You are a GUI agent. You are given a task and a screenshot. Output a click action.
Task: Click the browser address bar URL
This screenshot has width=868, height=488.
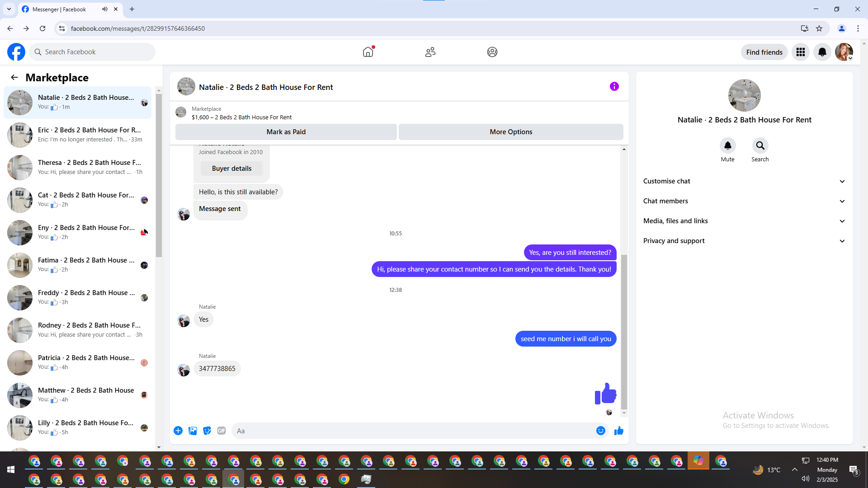(x=138, y=28)
